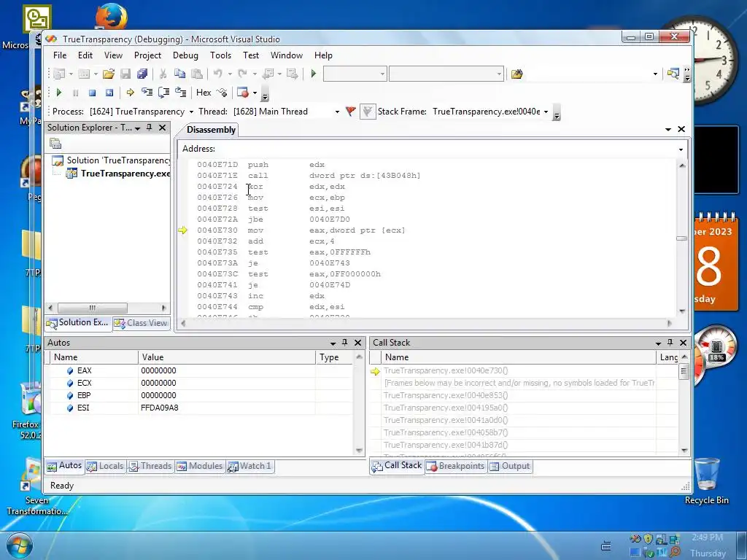747x560 pixels.
Task: Open the Thread dropdown
Action: tap(337, 112)
